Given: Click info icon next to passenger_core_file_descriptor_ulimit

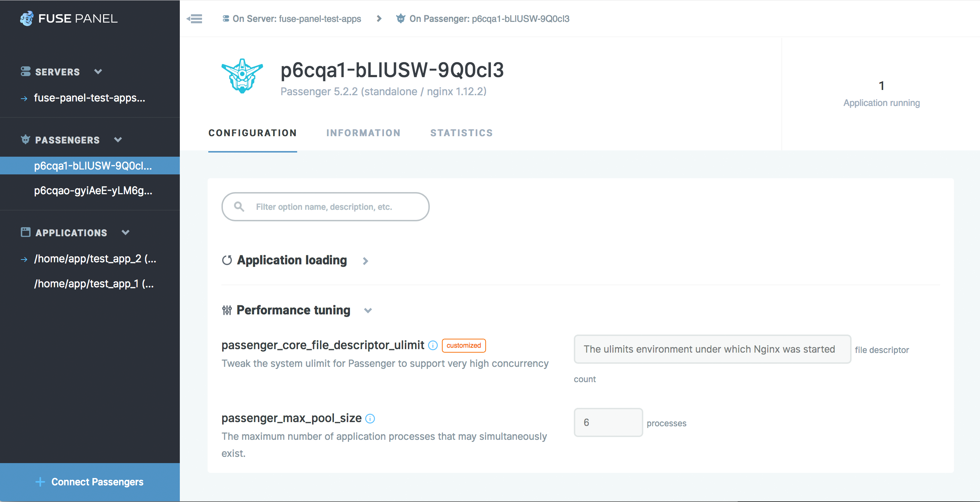Looking at the screenshot, I should point(433,345).
